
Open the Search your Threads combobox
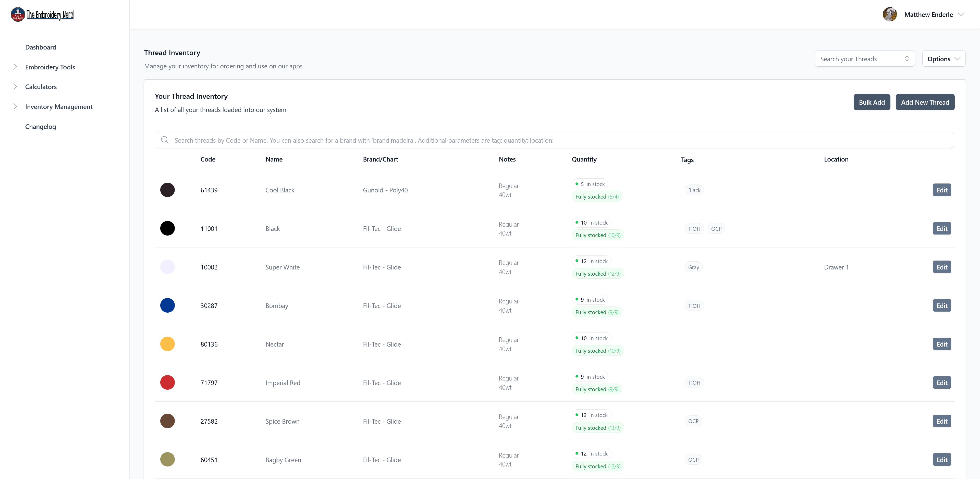[x=864, y=59]
